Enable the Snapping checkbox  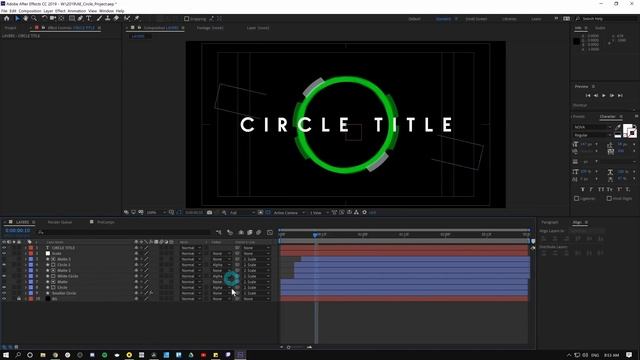(x=187, y=19)
